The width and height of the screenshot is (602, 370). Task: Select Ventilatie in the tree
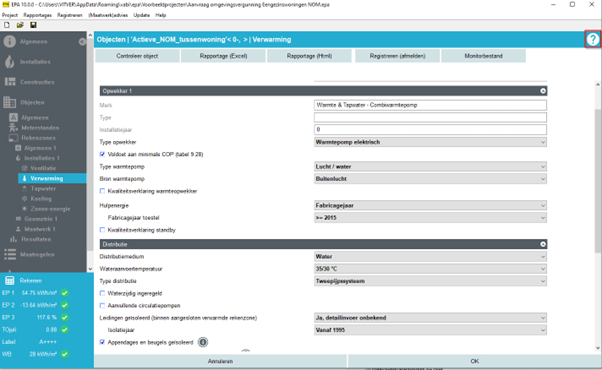43,168
